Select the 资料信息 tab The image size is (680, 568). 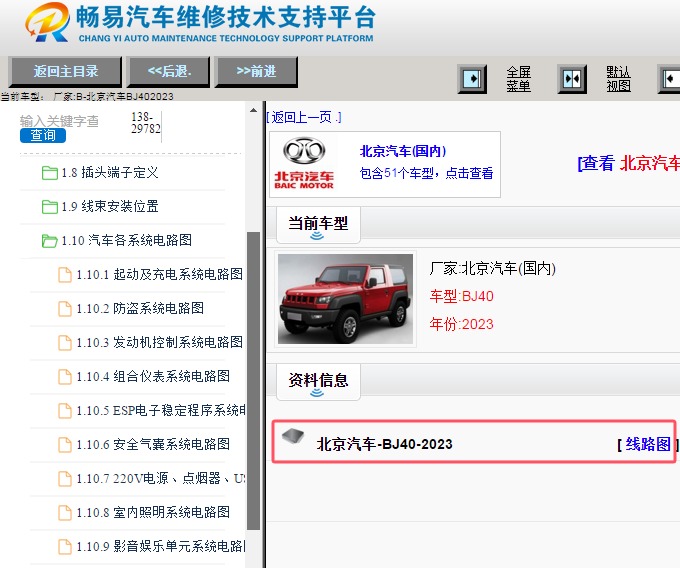click(318, 382)
